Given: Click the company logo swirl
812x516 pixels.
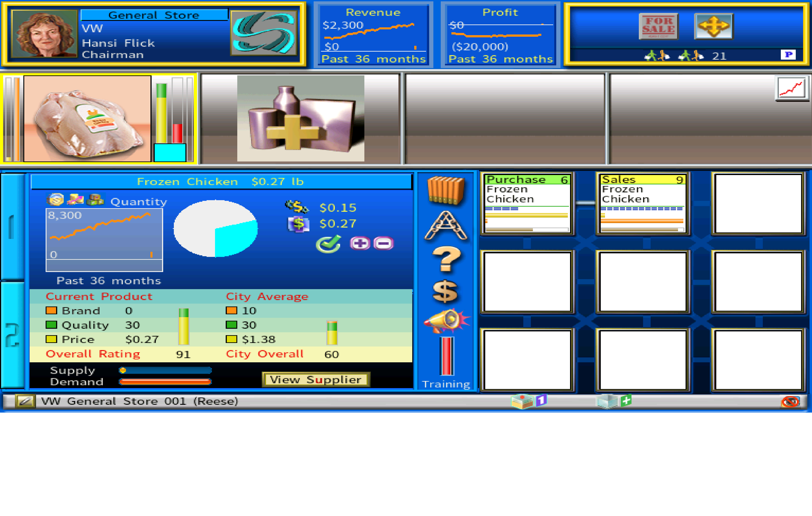Looking at the screenshot, I should [x=264, y=33].
